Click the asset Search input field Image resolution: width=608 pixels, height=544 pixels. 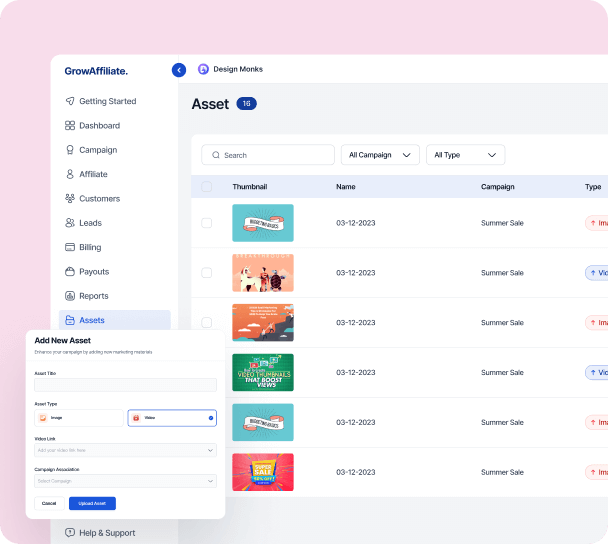(x=268, y=155)
